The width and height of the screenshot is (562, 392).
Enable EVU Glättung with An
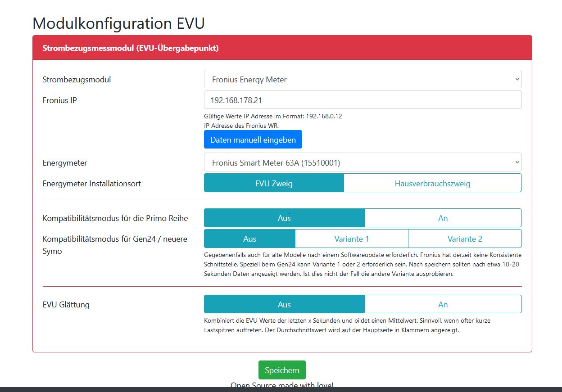(x=443, y=305)
